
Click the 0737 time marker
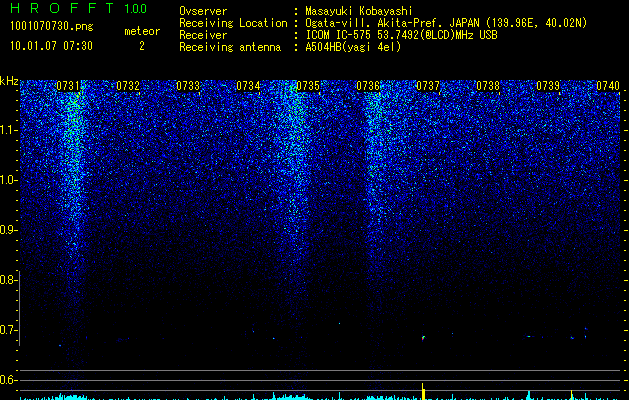coord(428,86)
